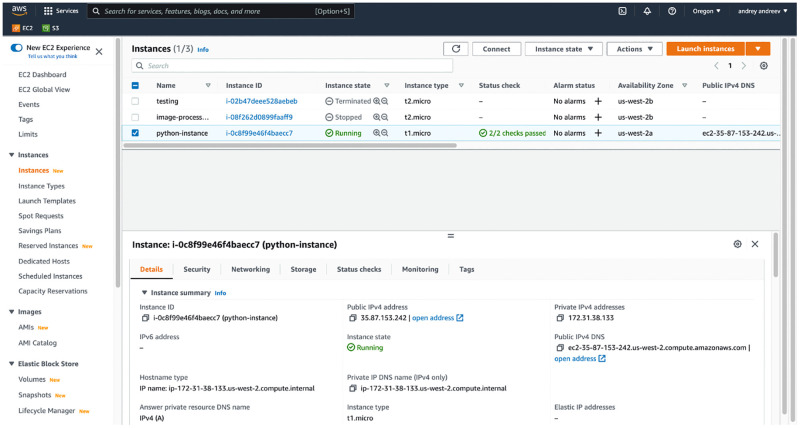800x428 pixels.
Task: Grab the details panel resize handle
Action: pos(451,236)
